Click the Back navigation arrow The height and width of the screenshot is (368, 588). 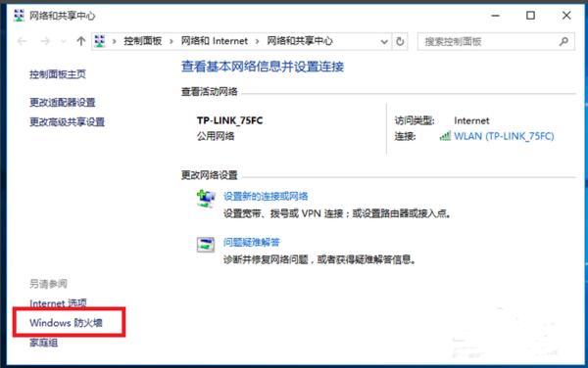point(23,41)
